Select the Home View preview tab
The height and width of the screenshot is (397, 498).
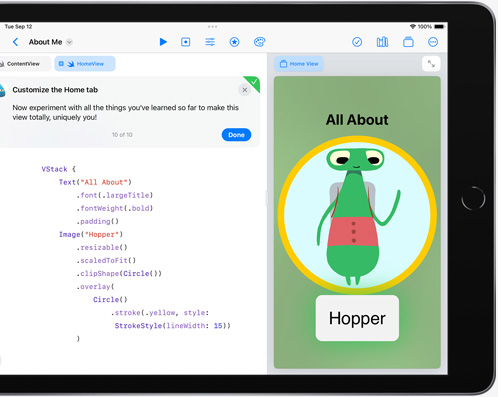[299, 64]
